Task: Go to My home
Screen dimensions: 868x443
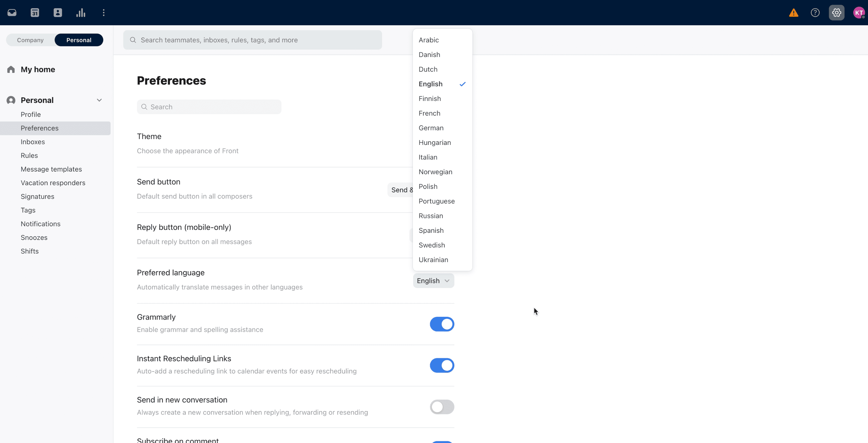Action: (x=38, y=69)
